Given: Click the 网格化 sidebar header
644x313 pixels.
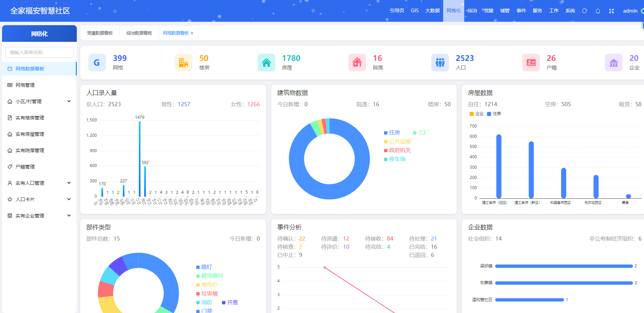Looking at the screenshot, I should pos(39,34).
